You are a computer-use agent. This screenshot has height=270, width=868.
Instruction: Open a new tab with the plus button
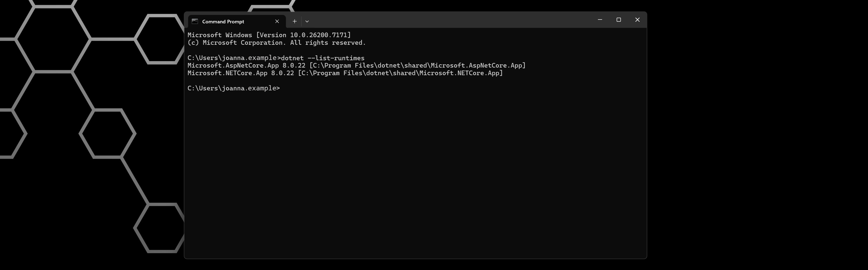[295, 21]
